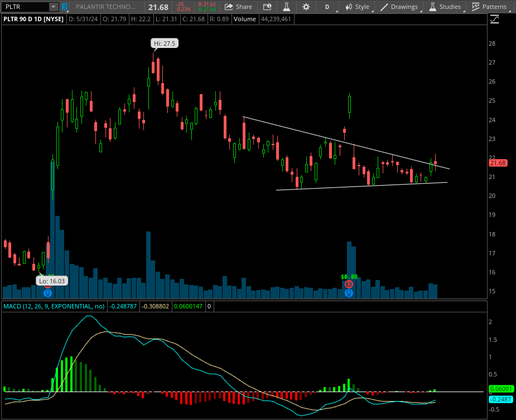Click the Lo: 16.03 price bubble
Screen dimensions: 516x420
[x=52, y=281]
